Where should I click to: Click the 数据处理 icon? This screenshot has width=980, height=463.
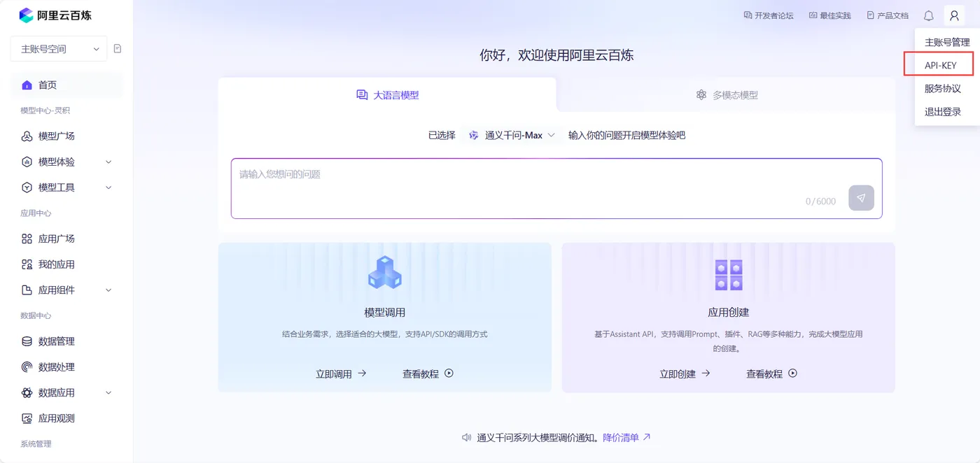click(27, 367)
